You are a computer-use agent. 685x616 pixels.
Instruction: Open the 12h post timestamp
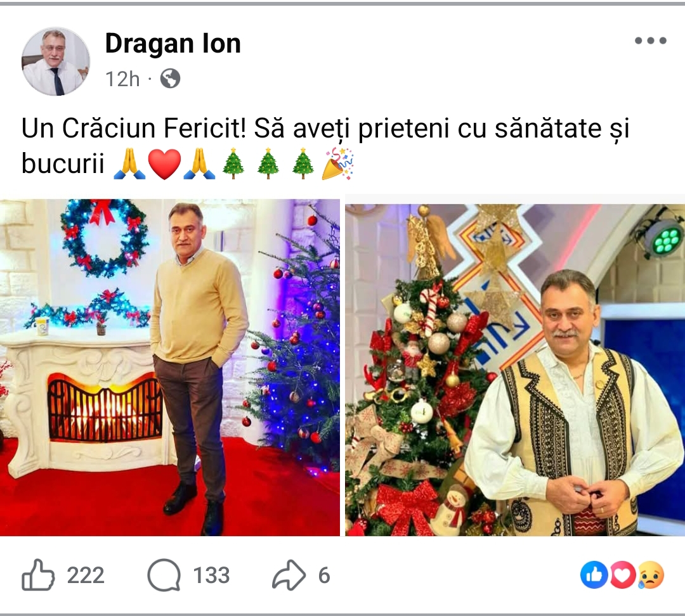pos(122,79)
